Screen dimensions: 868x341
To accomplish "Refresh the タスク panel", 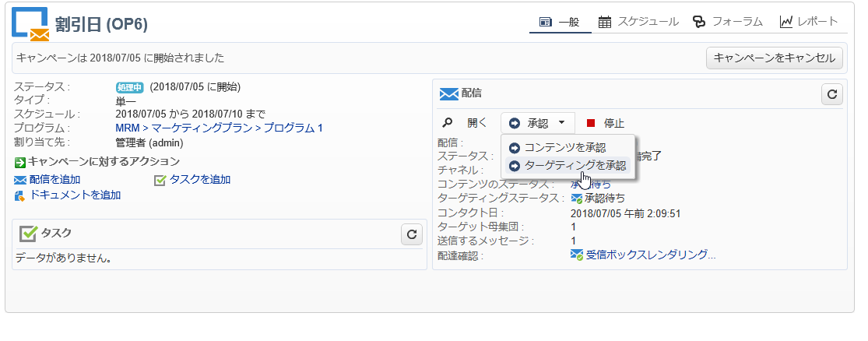I will tap(411, 234).
